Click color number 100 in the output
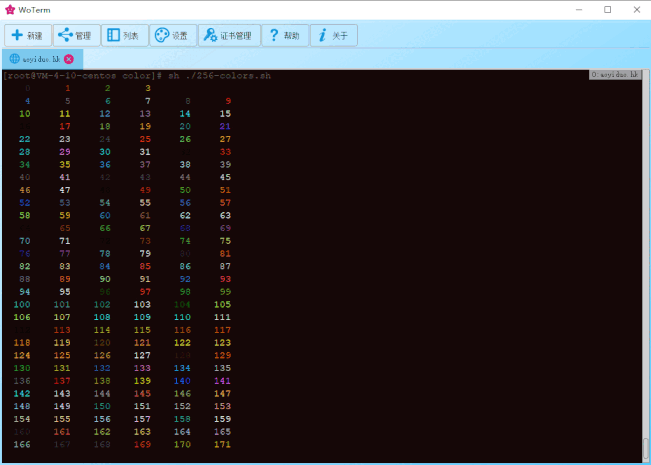 point(22,304)
